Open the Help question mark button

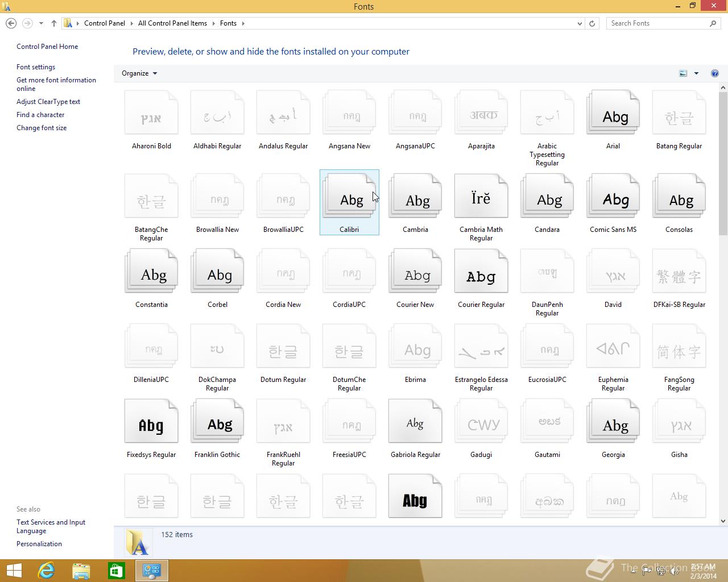click(715, 73)
